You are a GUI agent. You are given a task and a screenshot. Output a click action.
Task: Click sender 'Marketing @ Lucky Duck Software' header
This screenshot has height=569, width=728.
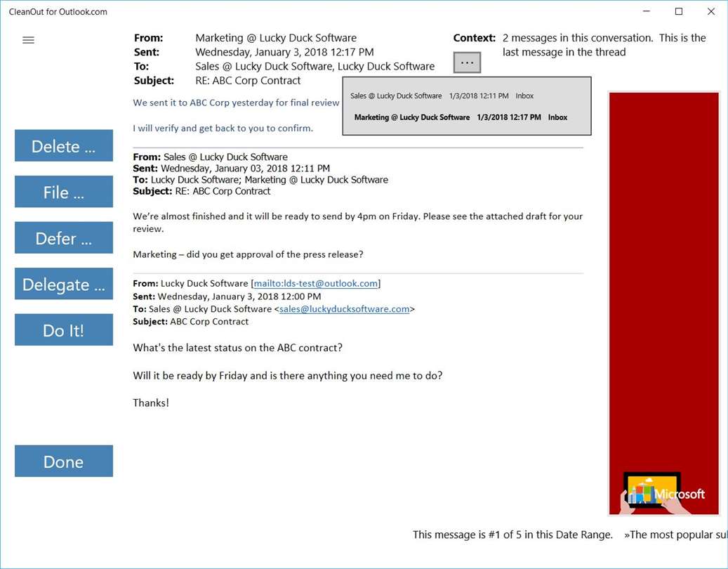[276, 38]
